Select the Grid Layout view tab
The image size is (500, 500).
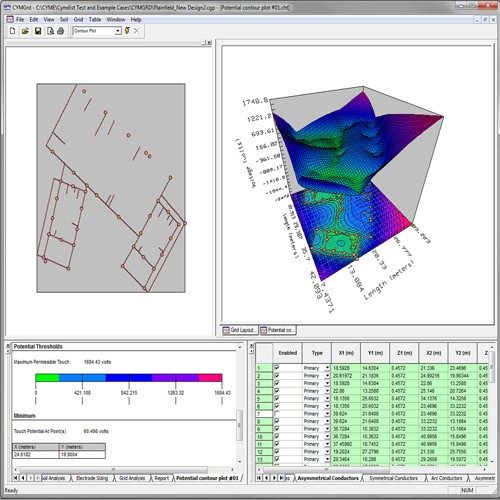coord(240,330)
